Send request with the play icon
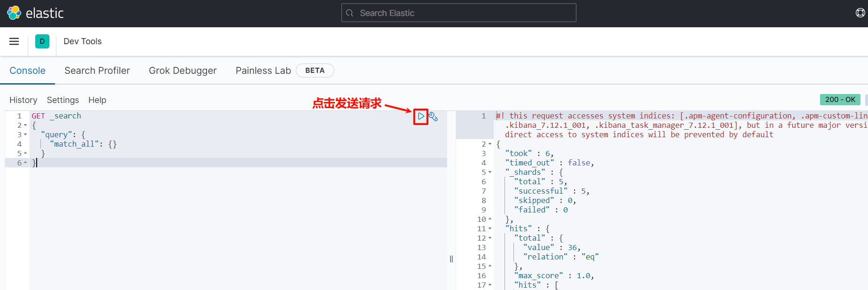Screen dimensions: 868x290 point(421,116)
